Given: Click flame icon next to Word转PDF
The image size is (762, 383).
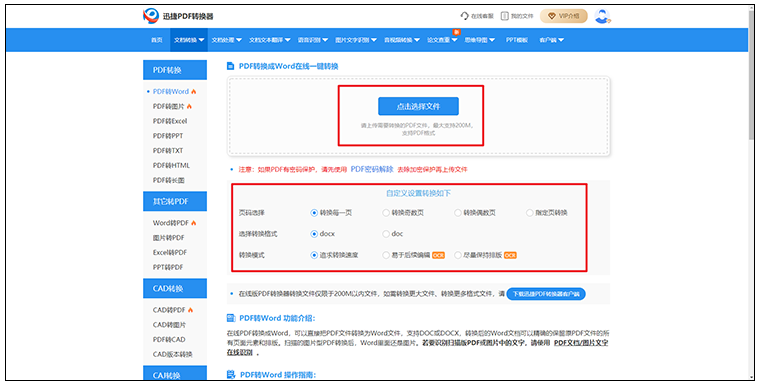Looking at the screenshot, I should (194, 223).
